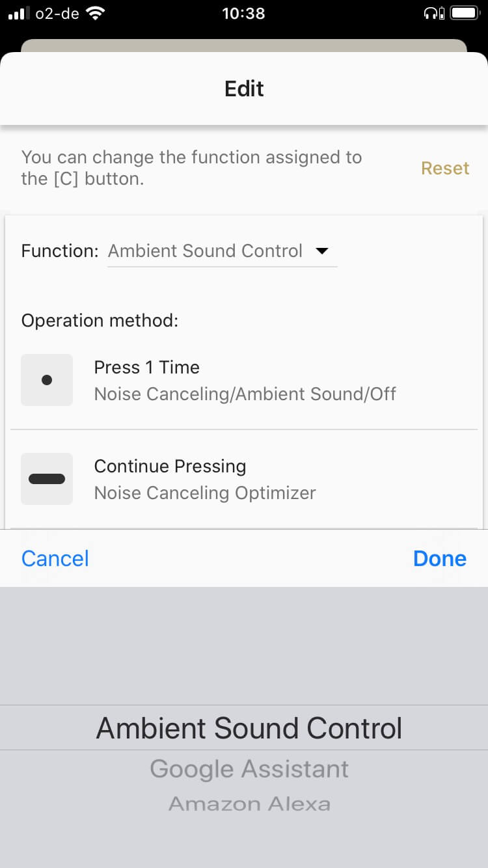Open the Function field showing Ambient Sound Control
Viewport: 488px width, 868px height.
[206, 251]
